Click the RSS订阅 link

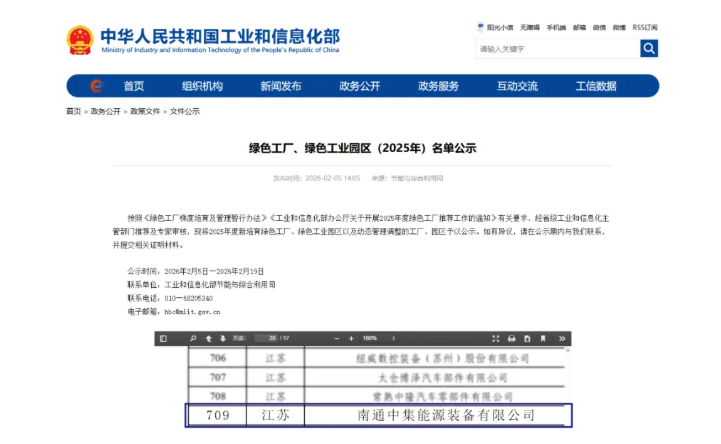pyautogui.click(x=645, y=27)
